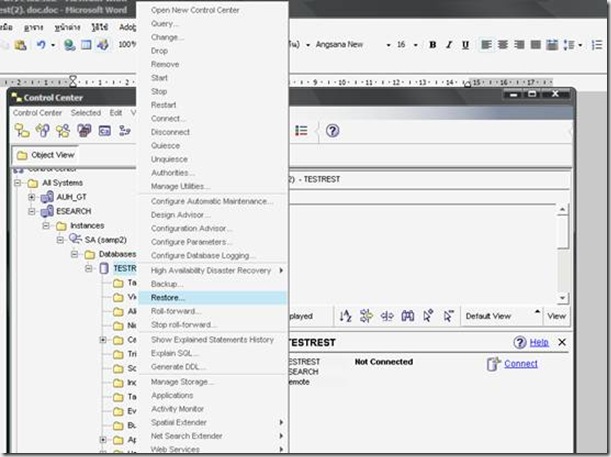Choose Activity Monitor menu entry
Screen dimensions: 611x457
click(x=213, y=409)
